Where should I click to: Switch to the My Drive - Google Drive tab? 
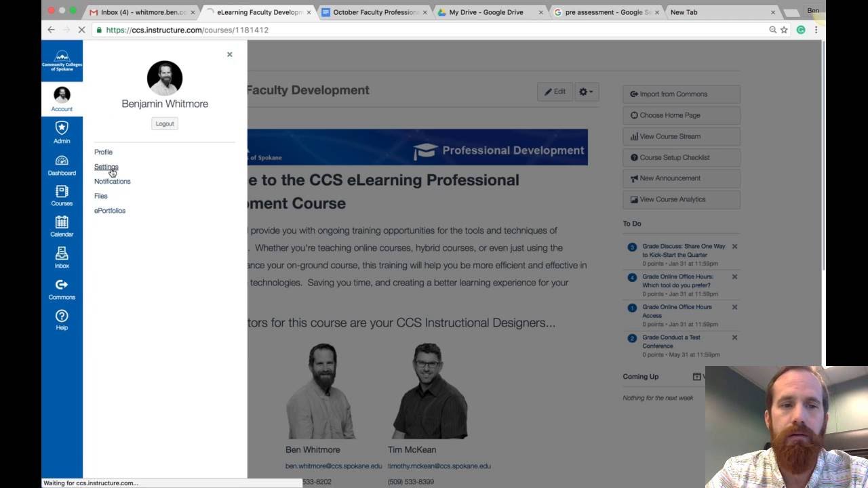491,12
